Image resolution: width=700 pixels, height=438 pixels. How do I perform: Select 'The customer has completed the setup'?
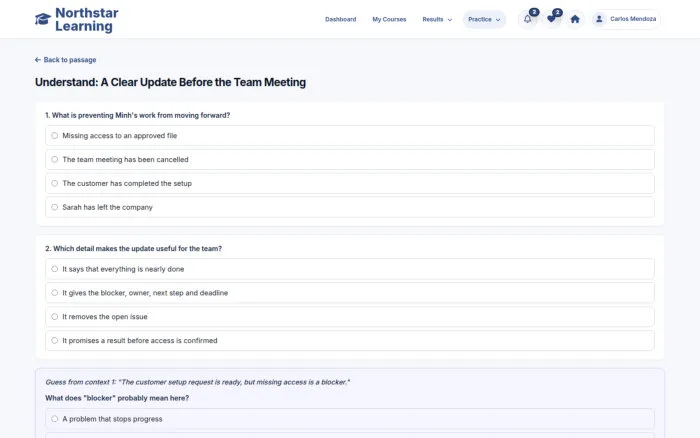[x=350, y=184]
